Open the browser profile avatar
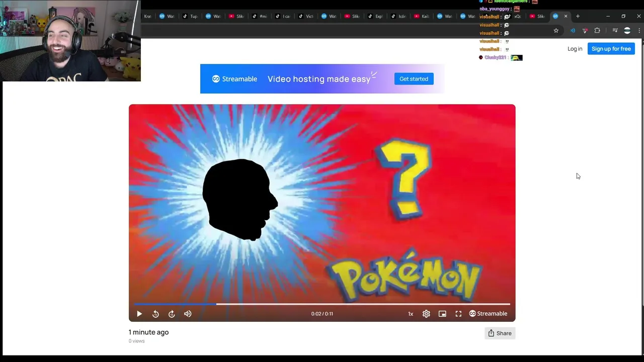The height and width of the screenshot is (362, 644). pos(627,31)
